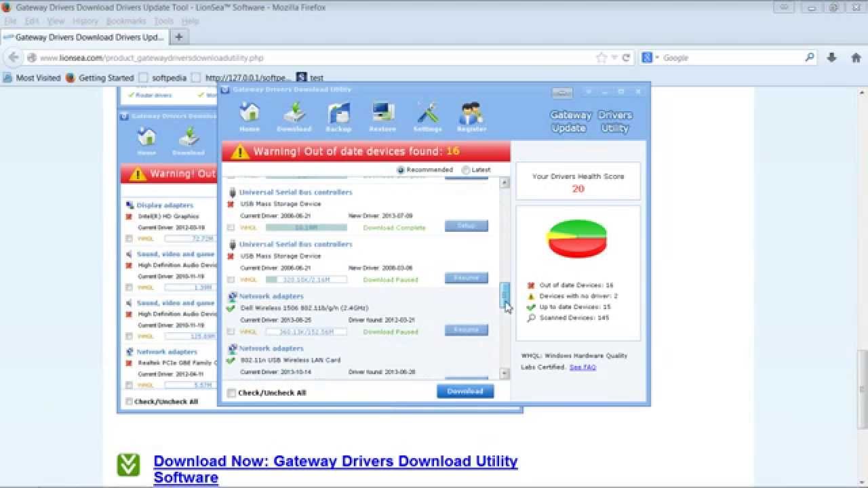Screen dimensions: 868x488
Task: Open the Edit menu
Action: 32,21
